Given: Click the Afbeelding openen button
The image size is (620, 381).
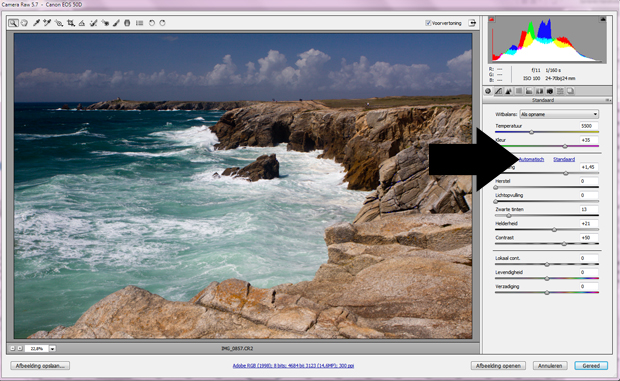Looking at the screenshot, I should [x=498, y=366].
